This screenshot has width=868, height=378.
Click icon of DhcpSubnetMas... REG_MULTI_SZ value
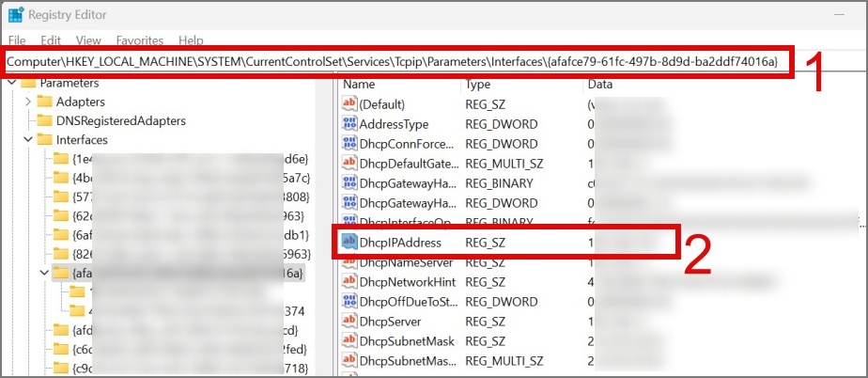click(349, 361)
